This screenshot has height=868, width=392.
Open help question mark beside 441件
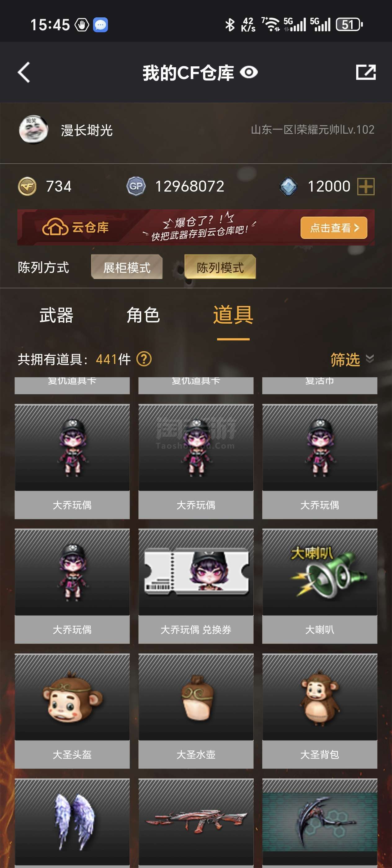[x=144, y=359]
